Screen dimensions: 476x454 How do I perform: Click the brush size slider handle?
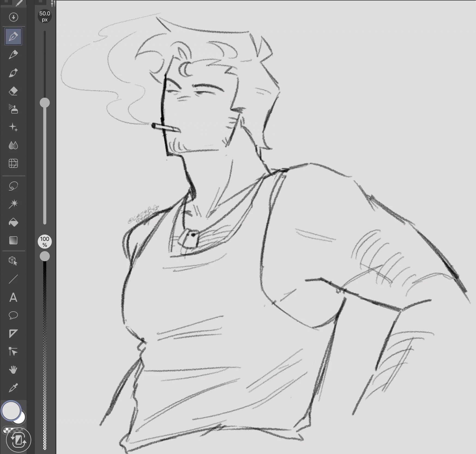point(45,103)
